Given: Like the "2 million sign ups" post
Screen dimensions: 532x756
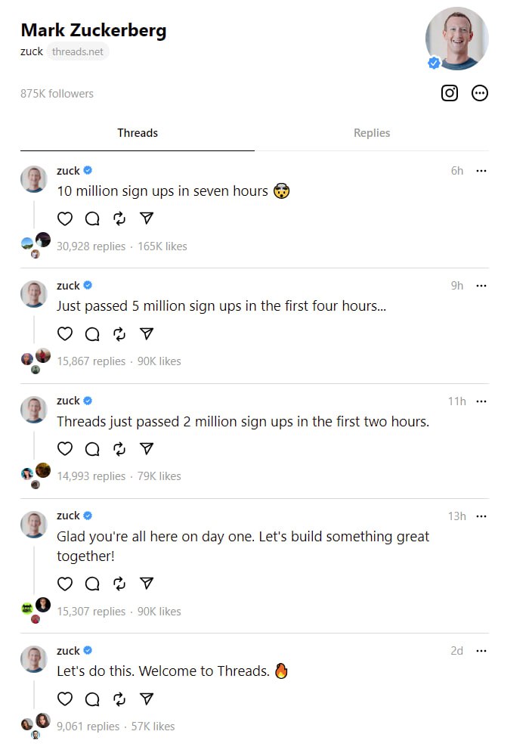Looking at the screenshot, I should (x=65, y=448).
